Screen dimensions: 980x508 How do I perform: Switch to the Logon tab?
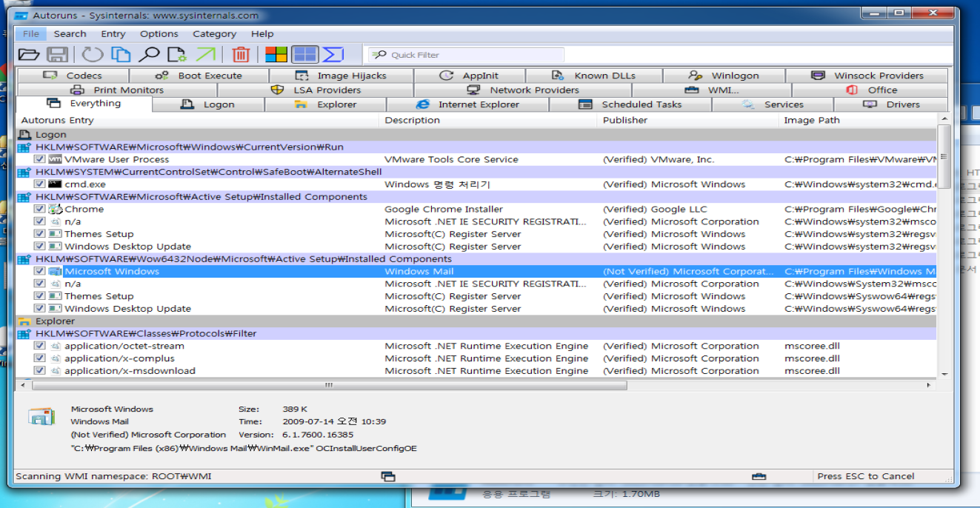point(209,104)
